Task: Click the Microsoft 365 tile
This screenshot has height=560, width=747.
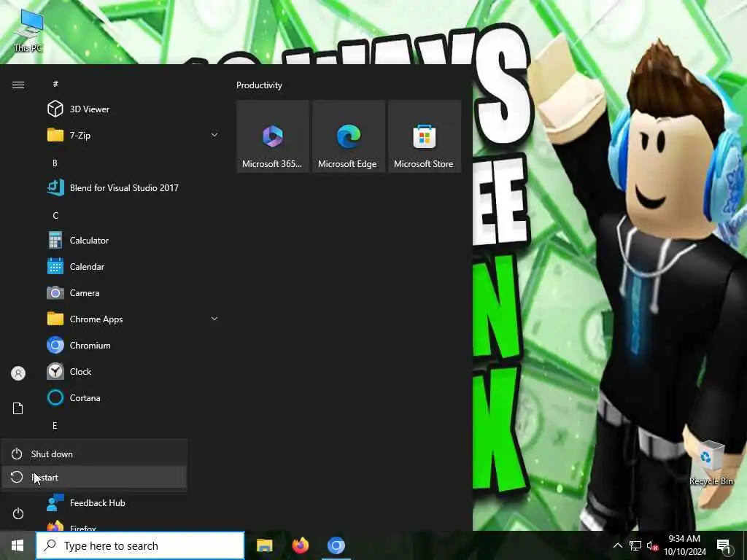Action: click(x=273, y=136)
